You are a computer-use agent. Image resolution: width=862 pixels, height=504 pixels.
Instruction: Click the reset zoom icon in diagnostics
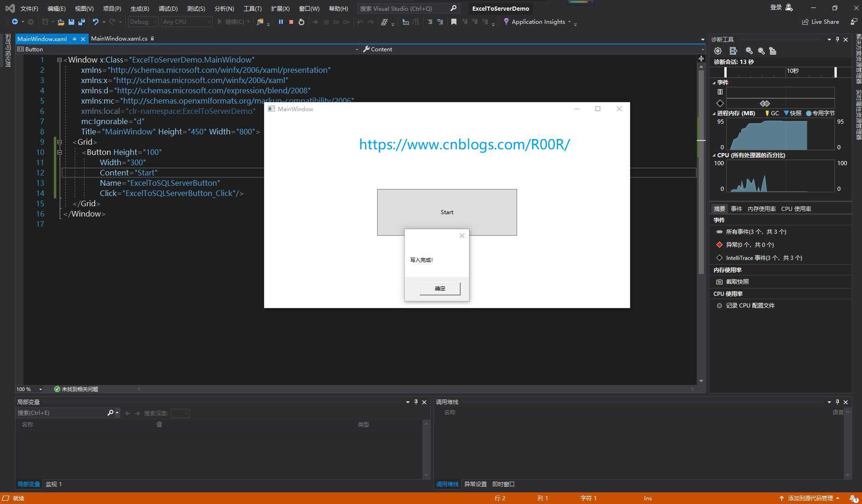tap(773, 51)
